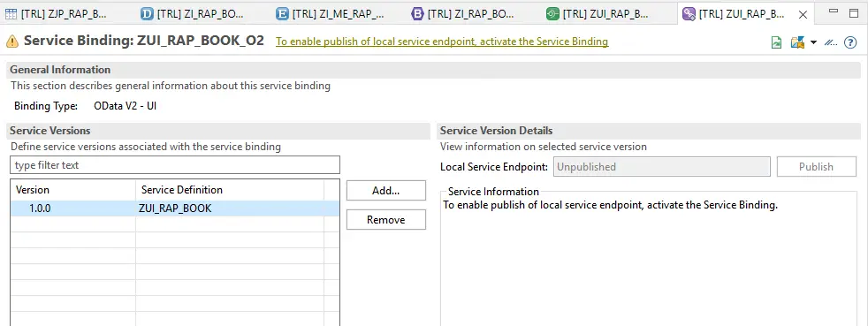Image resolution: width=868 pixels, height=326 pixels.
Task: Select the 1.0.0 ZUI_RAP_BOOK version row
Action: pos(175,208)
